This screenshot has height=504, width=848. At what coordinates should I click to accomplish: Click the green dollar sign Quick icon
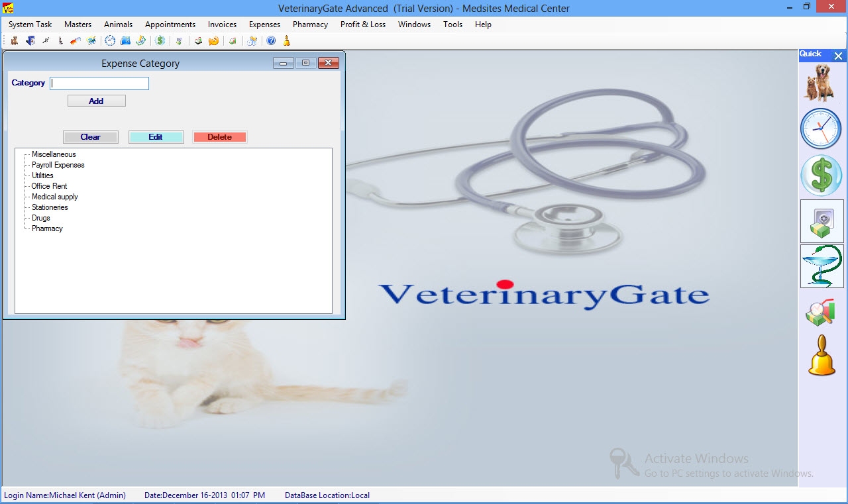click(x=821, y=176)
